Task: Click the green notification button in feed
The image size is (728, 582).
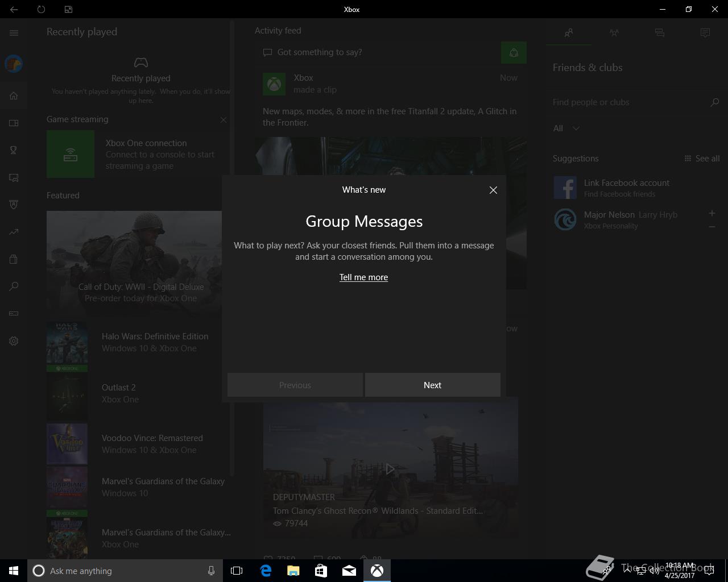Action: point(514,53)
